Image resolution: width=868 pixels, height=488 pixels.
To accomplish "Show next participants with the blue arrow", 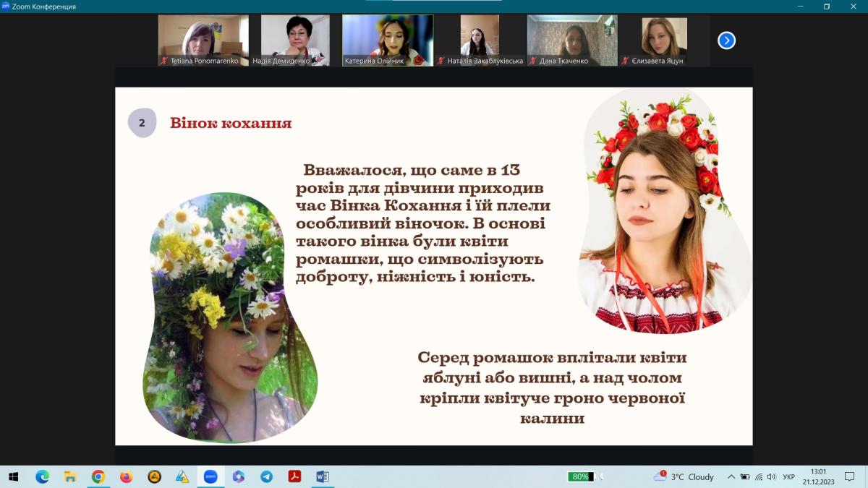I will [x=726, y=40].
